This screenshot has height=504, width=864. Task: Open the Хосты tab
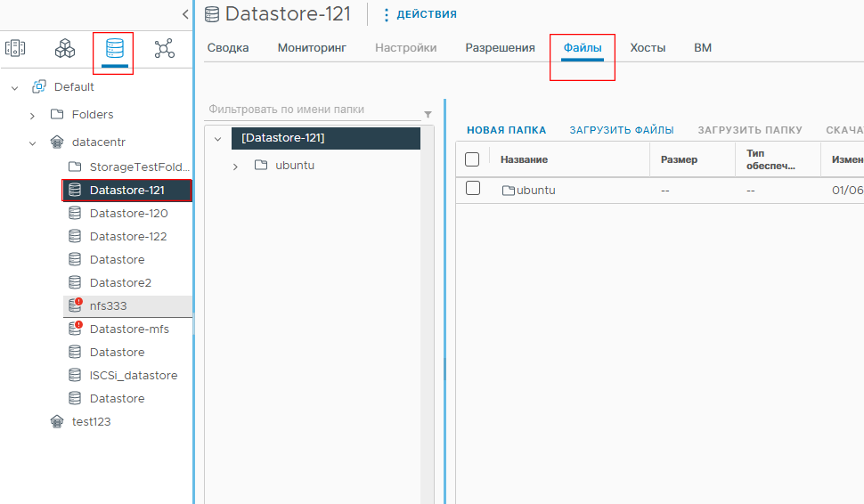click(x=648, y=48)
